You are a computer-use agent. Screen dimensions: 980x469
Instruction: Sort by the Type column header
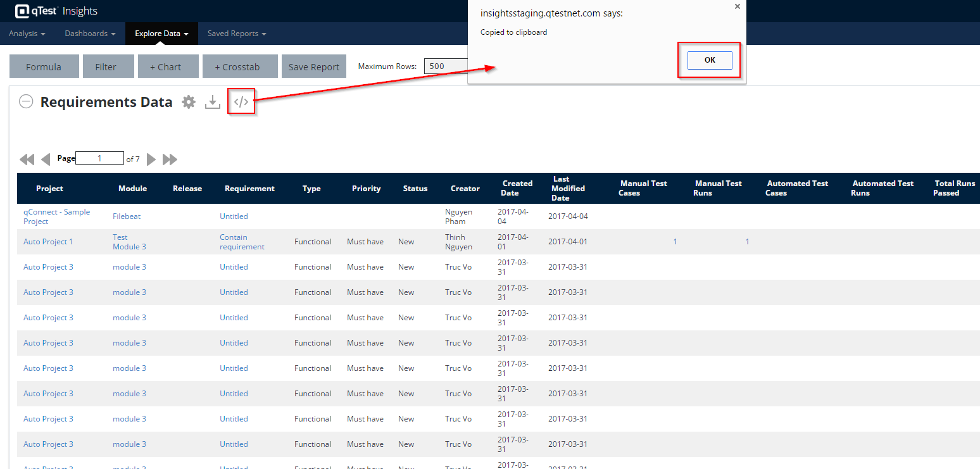tap(311, 189)
